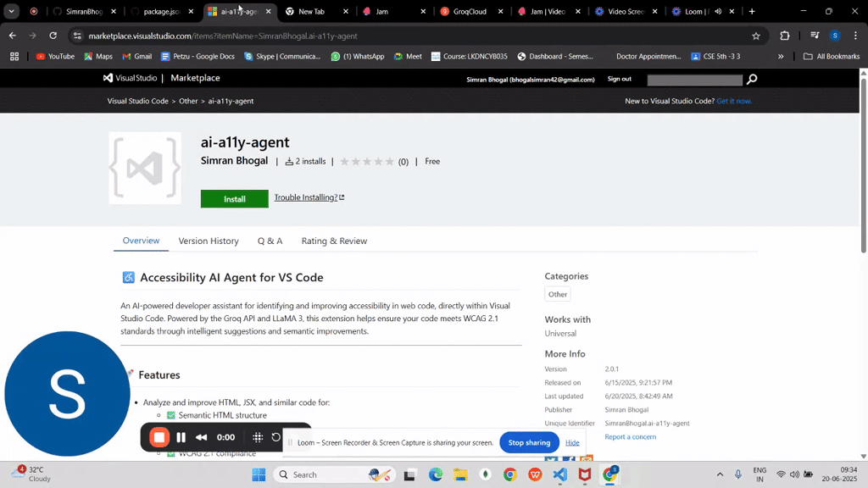This screenshot has width=868, height=488.
Task: Reload the page with the refresh icon
Action: pyautogui.click(x=53, y=36)
